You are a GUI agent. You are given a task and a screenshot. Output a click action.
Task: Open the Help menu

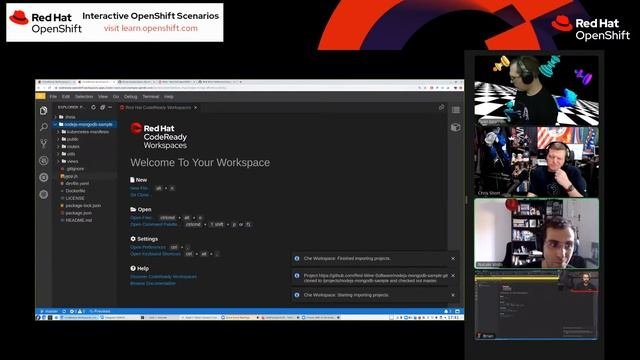[169, 97]
